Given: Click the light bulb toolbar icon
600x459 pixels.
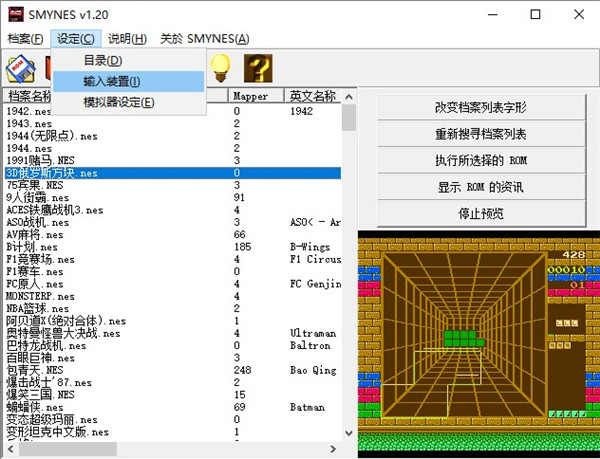Looking at the screenshot, I should coord(220,68).
